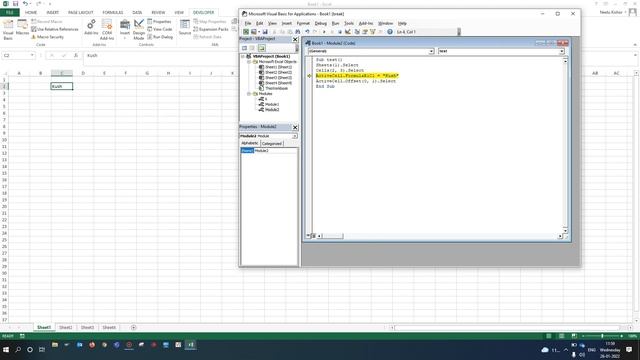Open the XML Source pane button

click(185, 27)
